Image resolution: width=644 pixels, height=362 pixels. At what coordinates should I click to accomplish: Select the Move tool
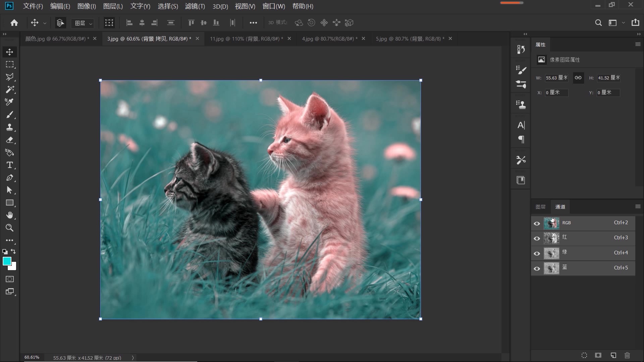point(10,52)
